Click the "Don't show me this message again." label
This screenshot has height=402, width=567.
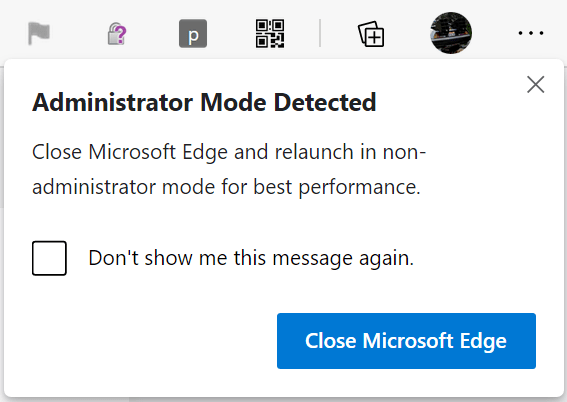[x=251, y=258]
